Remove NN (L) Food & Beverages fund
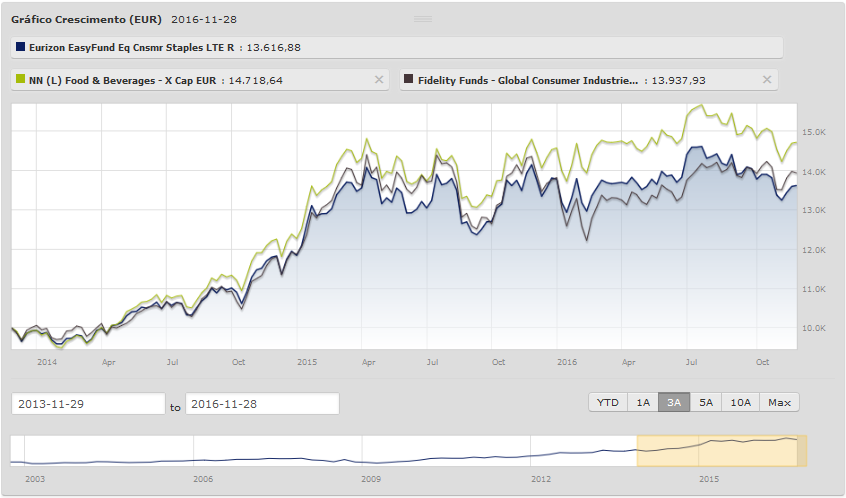 [378, 80]
